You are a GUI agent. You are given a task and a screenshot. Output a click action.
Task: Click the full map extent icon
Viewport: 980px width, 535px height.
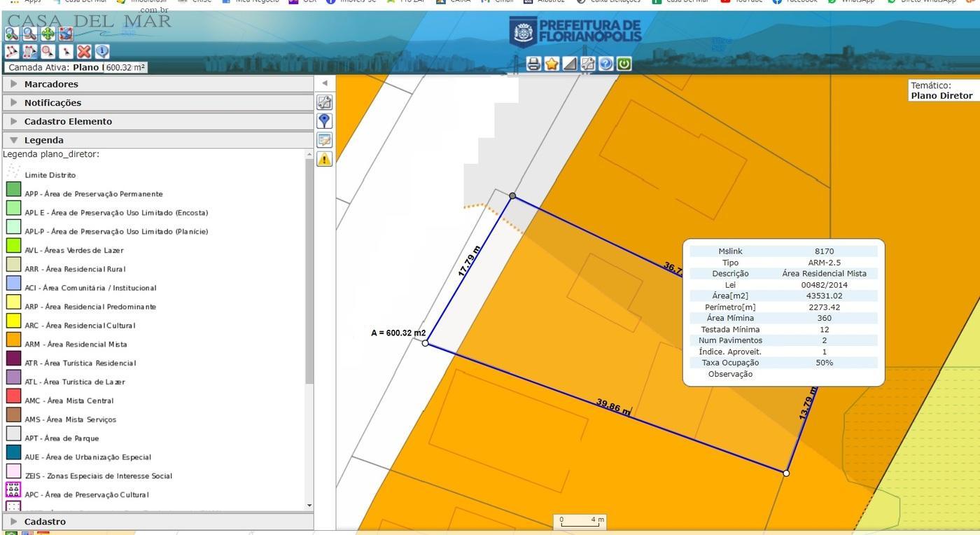66,34
